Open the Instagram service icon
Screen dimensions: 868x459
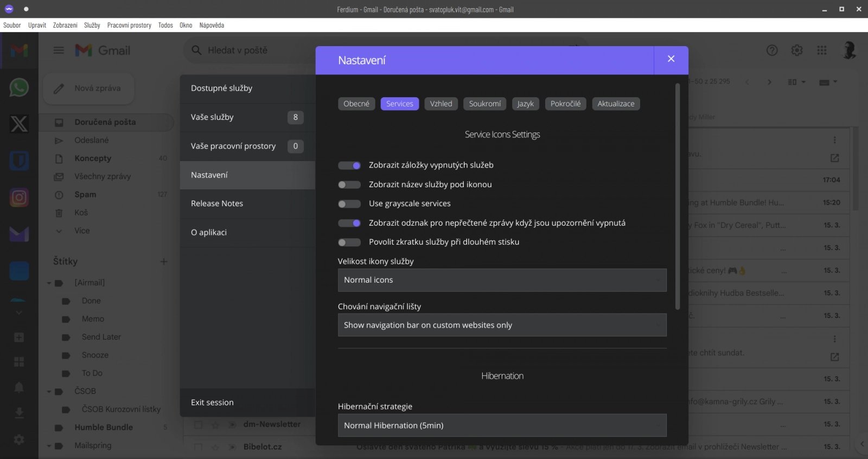pyautogui.click(x=19, y=197)
